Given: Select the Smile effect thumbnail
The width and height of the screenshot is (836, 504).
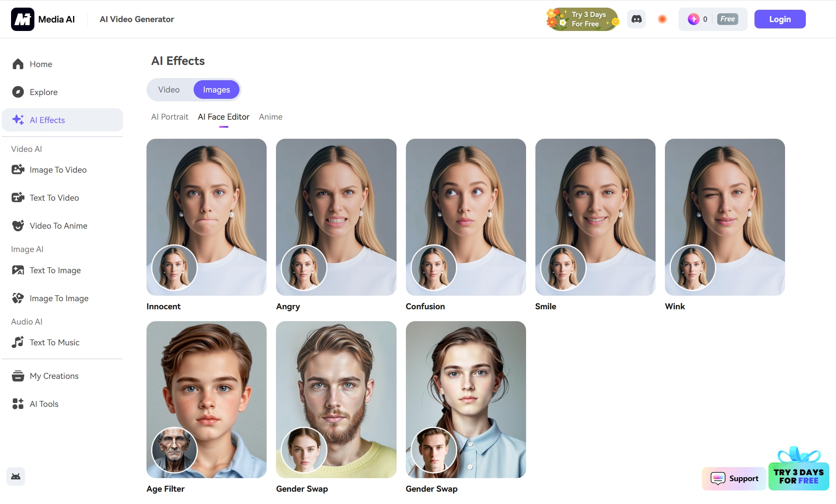Looking at the screenshot, I should point(595,217).
